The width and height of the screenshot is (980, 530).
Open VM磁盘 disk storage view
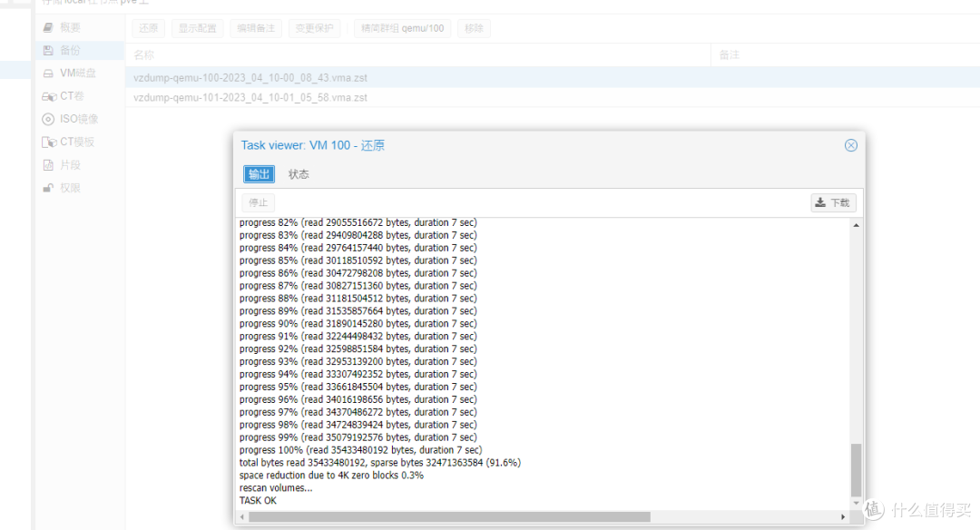point(76,74)
